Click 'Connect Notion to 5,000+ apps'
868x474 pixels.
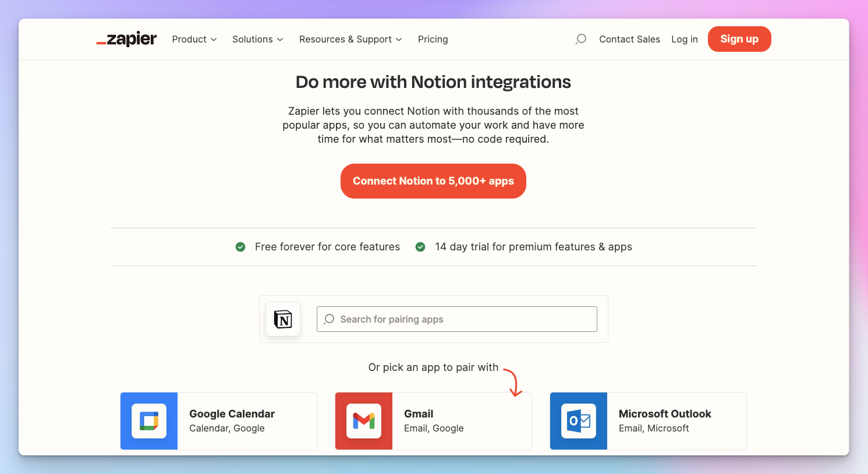(433, 181)
